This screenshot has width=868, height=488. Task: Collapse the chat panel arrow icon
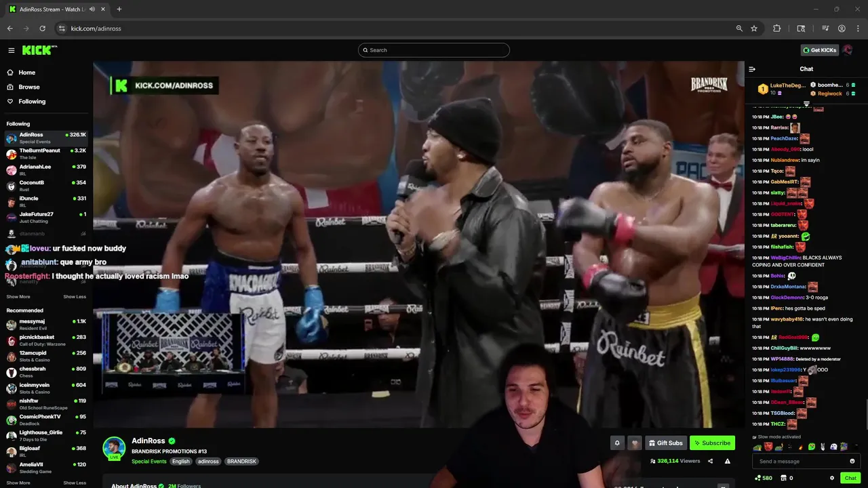pos(752,69)
